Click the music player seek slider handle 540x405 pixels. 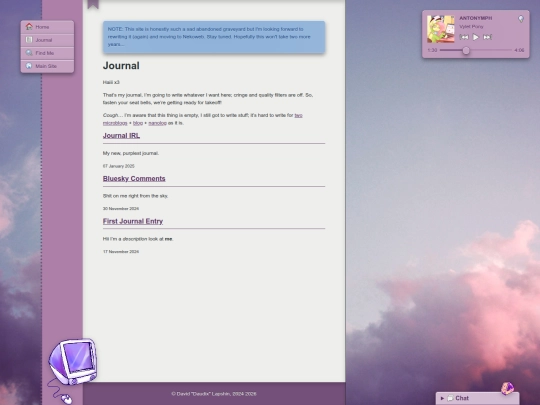pos(466,51)
